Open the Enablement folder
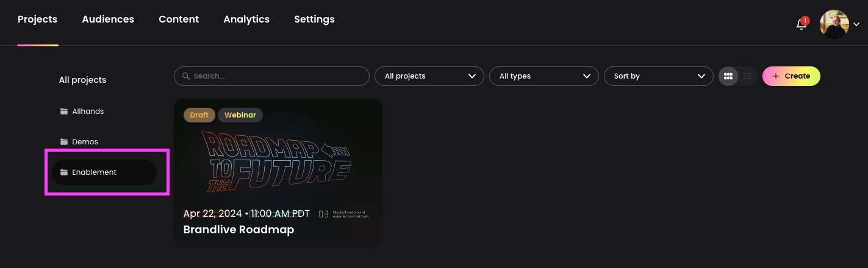 coord(104,172)
